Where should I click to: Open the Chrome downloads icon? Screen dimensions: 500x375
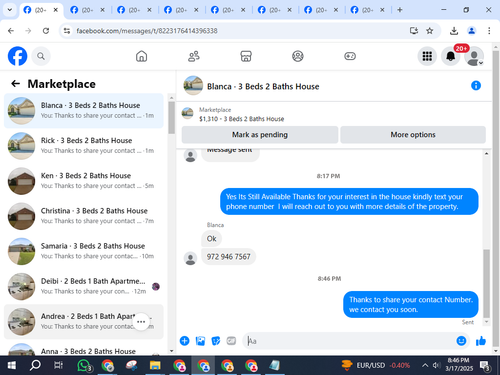454,31
